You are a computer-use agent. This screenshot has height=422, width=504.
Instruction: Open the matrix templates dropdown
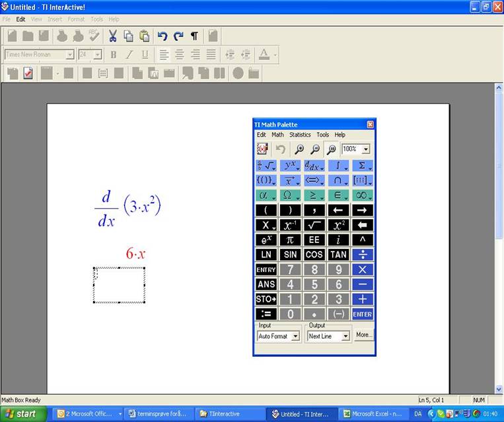[x=363, y=180]
